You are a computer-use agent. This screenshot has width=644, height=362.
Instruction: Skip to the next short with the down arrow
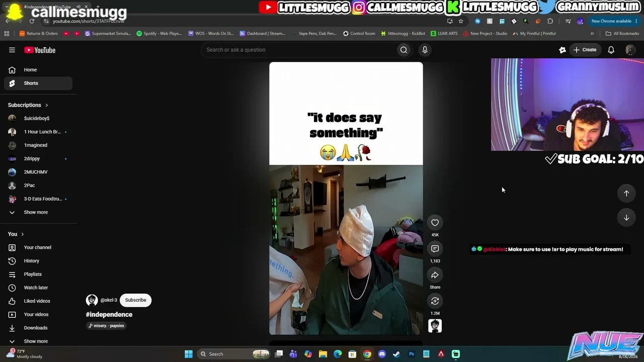626,217
